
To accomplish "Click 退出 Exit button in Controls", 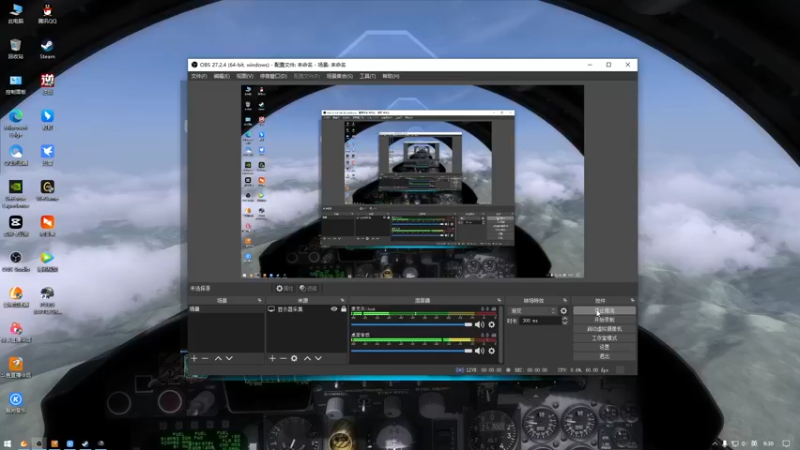I will (x=605, y=357).
